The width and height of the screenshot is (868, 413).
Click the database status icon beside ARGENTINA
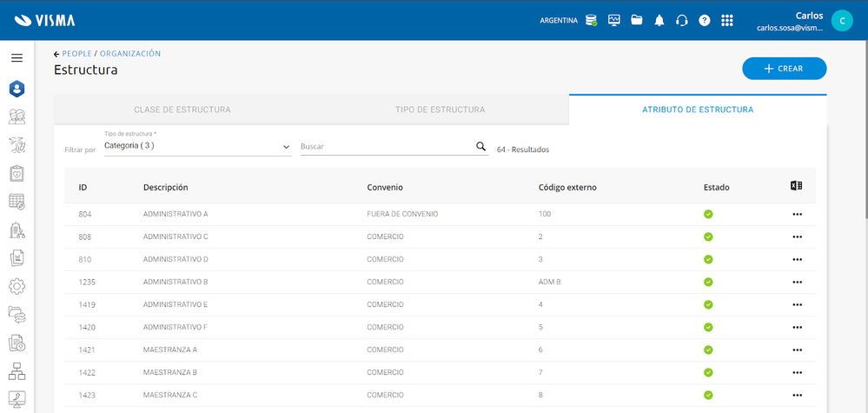tap(591, 20)
